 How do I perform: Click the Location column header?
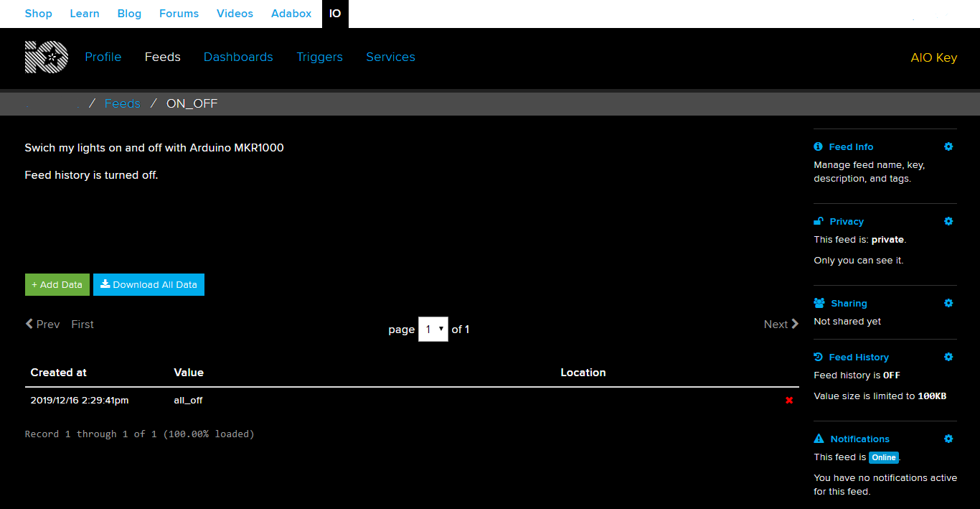click(583, 373)
